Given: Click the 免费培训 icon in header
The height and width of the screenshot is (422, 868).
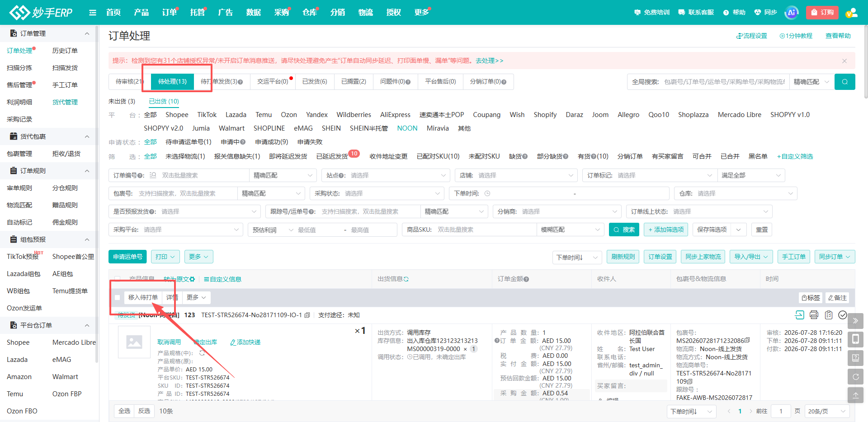Looking at the screenshot, I should (637, 12).
